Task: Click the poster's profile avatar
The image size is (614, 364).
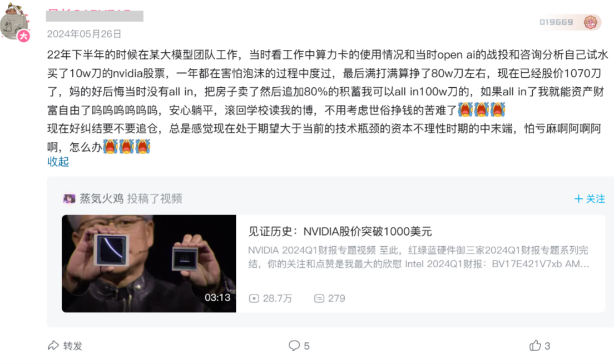Action: pos(14,22)
